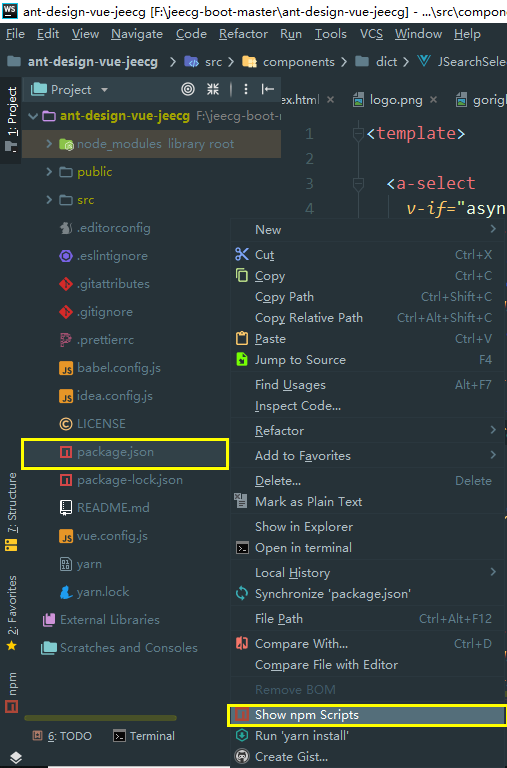Select vue.config.js in the file tree
The width and height of the screenshot is (507, 768).
[x=112, y=536]
